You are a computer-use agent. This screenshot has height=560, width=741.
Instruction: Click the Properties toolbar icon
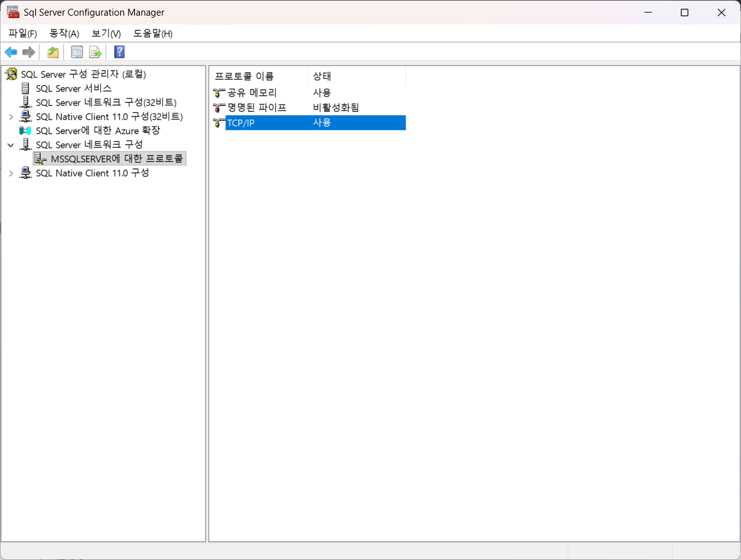(76, 52)
